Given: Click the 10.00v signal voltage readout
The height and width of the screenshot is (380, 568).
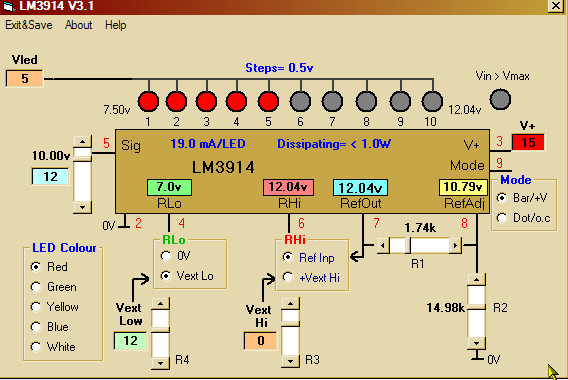Looking at the screenshot, I should [x=51, y=156].
